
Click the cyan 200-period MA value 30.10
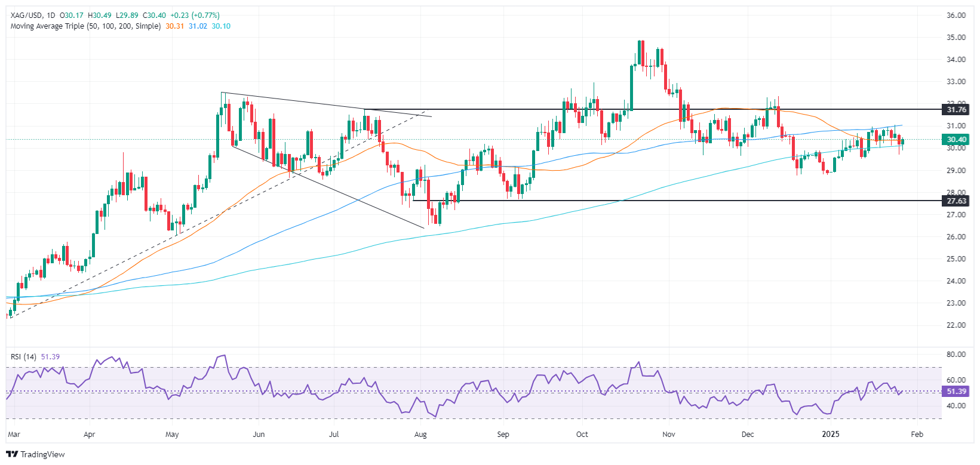pos(222,26)
